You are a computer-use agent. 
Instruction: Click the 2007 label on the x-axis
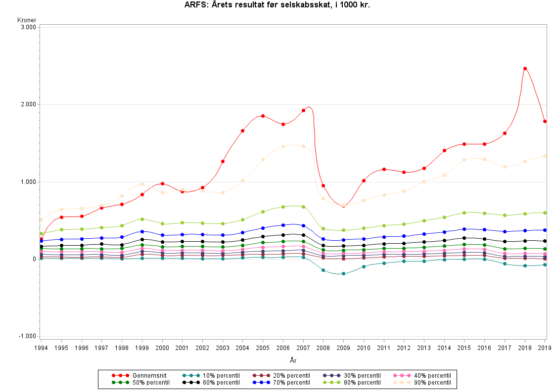(x=303, y=348)
